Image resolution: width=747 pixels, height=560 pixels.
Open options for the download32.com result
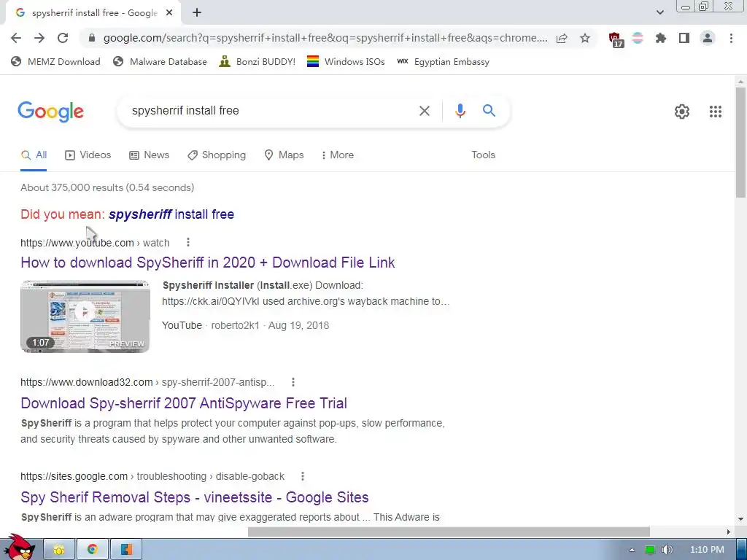(293, 382)
